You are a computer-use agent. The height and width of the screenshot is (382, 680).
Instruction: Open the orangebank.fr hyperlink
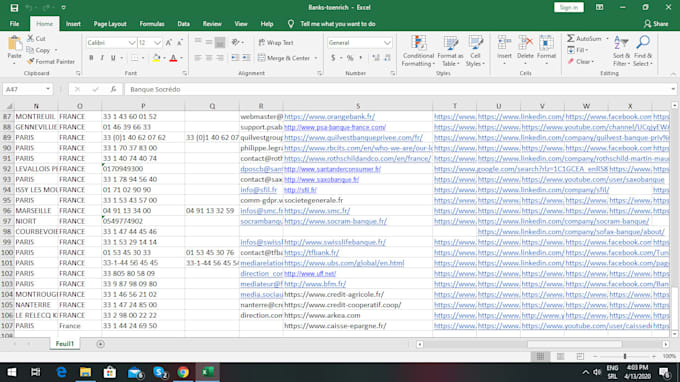[x=329, y=117]
